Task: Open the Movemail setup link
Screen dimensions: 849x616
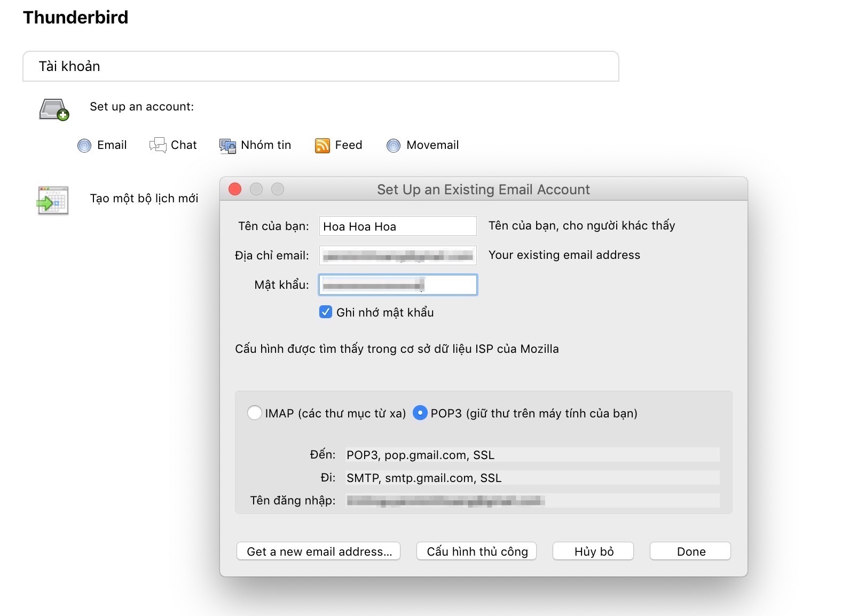Action: (x=433, y=145)
